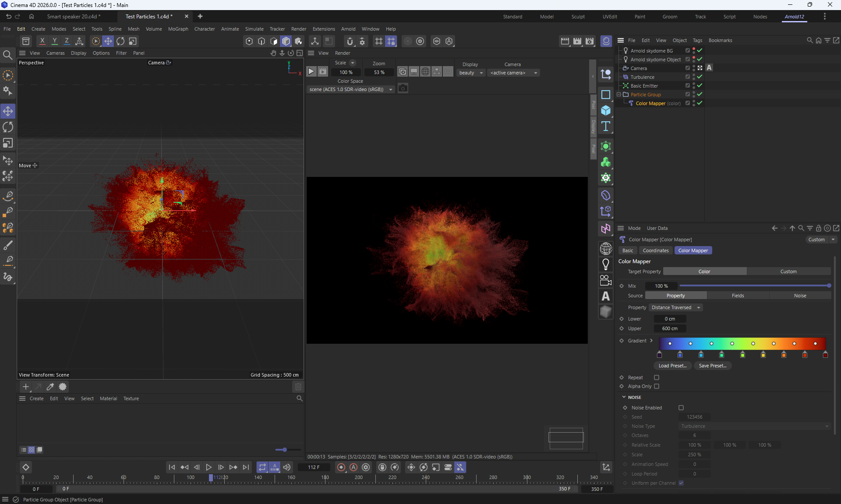Click the Upper value field 600 cm
This screenshot has width=841, height=504.
pyautogui.click(x=669, y=328)
